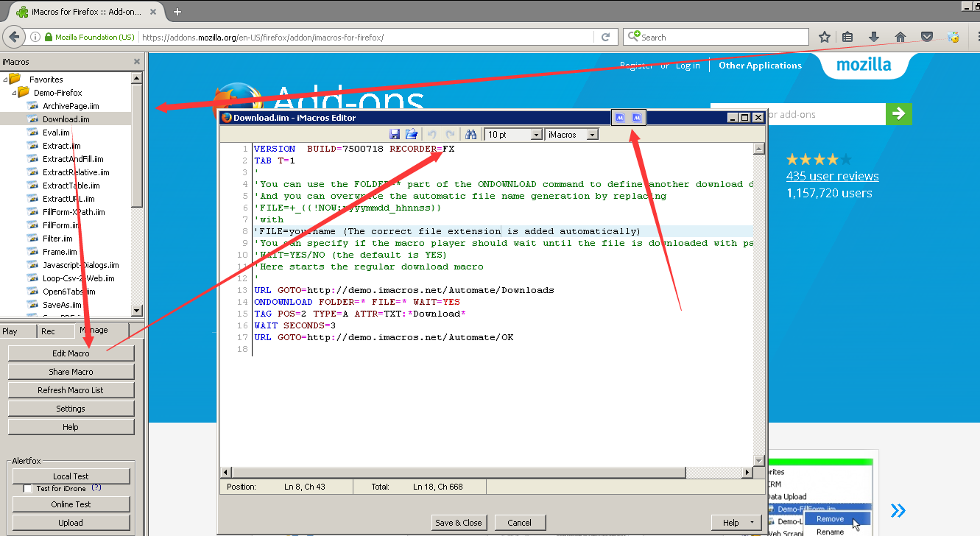The width and height of the screenshot is (980, 536).
Task: Click the green padlock security icon
Action: [x=49, y=37]
